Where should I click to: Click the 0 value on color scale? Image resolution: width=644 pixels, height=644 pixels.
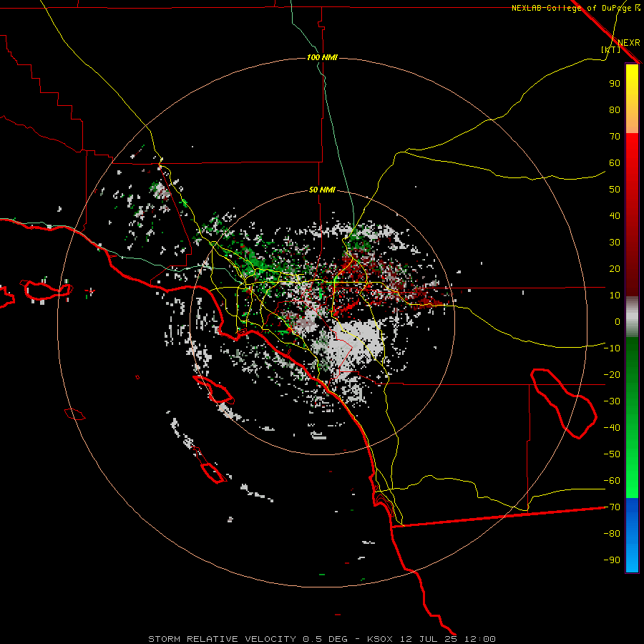point(618,321)
